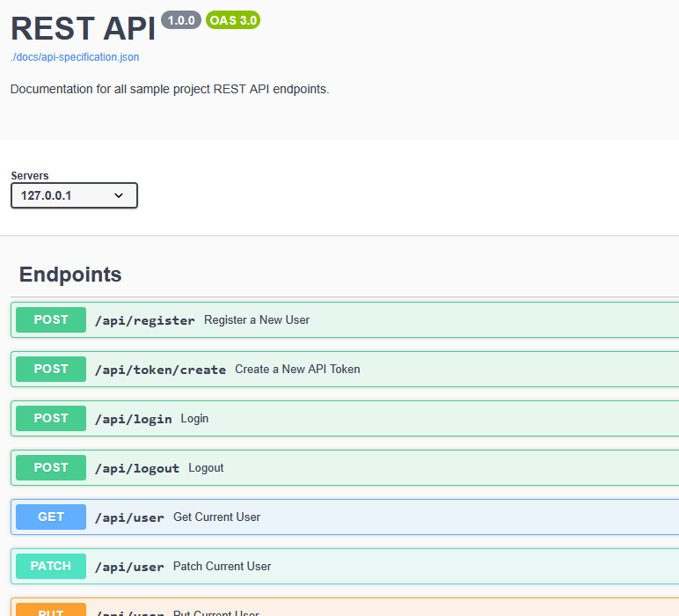Click the chevron arrow in the Servers select

click(119, 195)
